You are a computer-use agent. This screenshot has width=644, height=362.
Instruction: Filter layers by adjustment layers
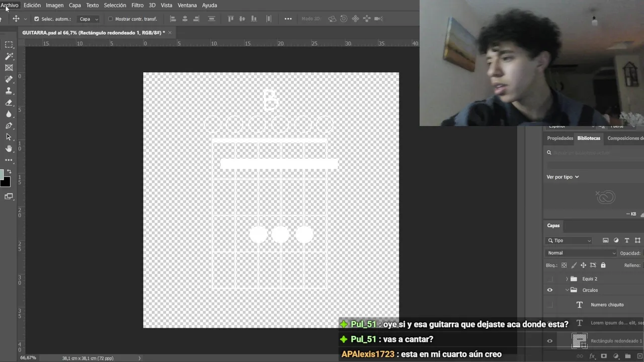[616, 240]
